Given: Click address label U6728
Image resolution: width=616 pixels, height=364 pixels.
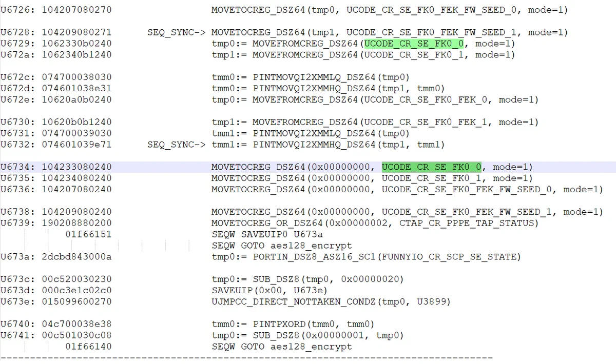Looking at the screenshot, I should (x=18, y=32).
